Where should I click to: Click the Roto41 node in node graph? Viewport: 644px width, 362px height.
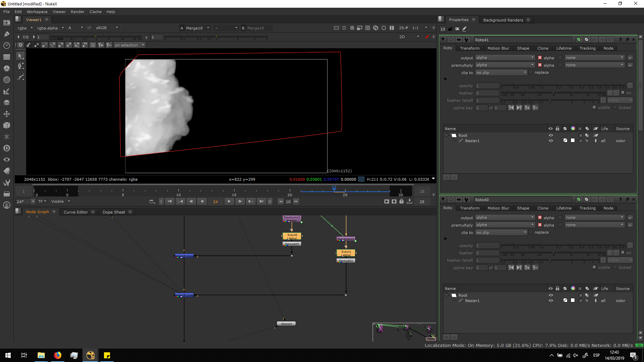coord(346,253)
